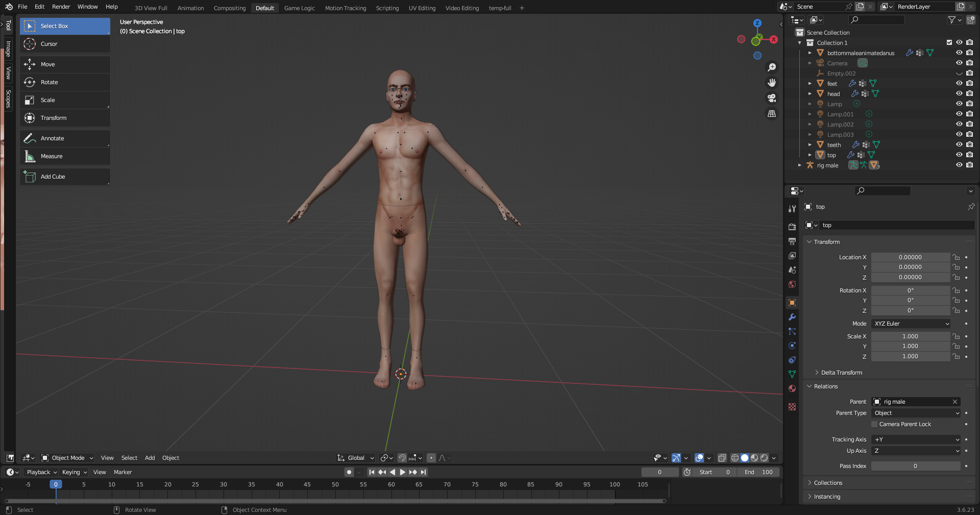Switch to Scripting workspace tab
980x515 pixels.
[x=387, y=8]
